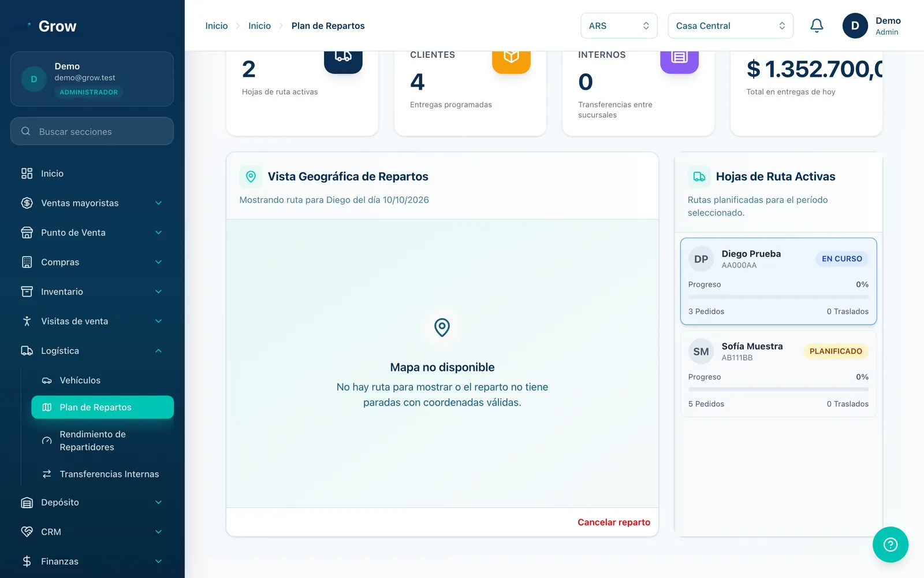Click Diego Prueba progress bar
Viewport: 924px width, 578px height.
(778, 297)
